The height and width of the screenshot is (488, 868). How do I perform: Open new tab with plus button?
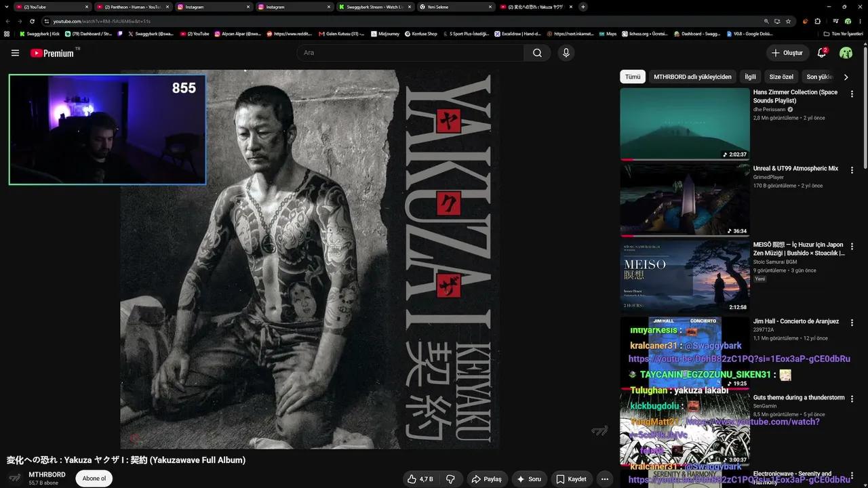pos(583,7)
